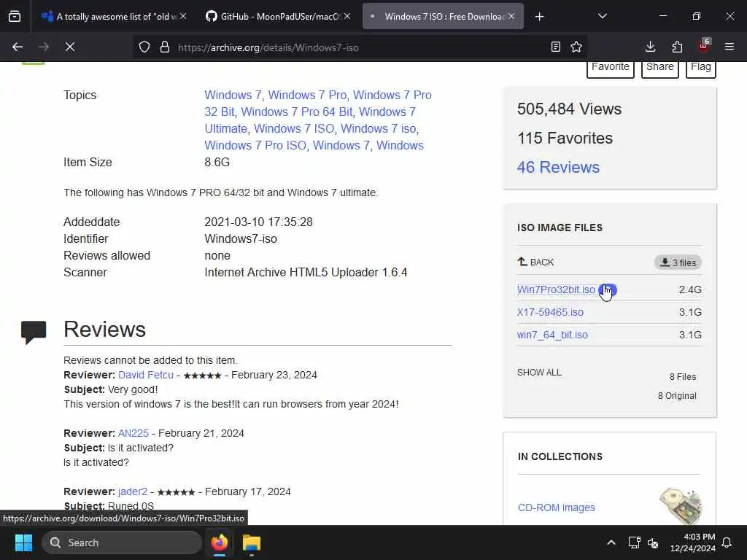Viewport: 747px width, 560px height.
Task: Open CD-ROM Images collection thumbnail
Action: pyautogui.click(x=681, y=506)
